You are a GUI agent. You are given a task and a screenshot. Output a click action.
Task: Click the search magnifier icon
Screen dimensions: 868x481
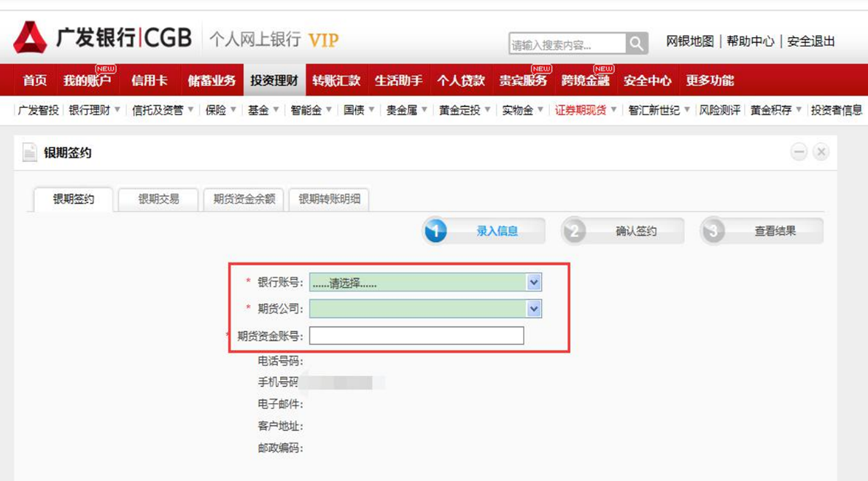637,43
